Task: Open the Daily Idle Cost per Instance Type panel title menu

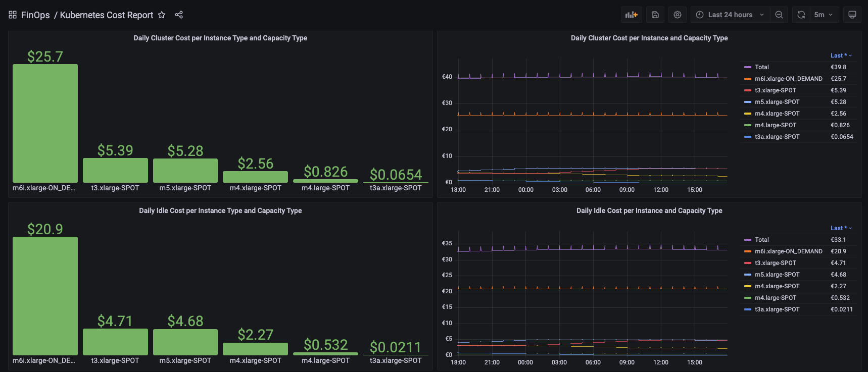Action: [x=220, y=210]
